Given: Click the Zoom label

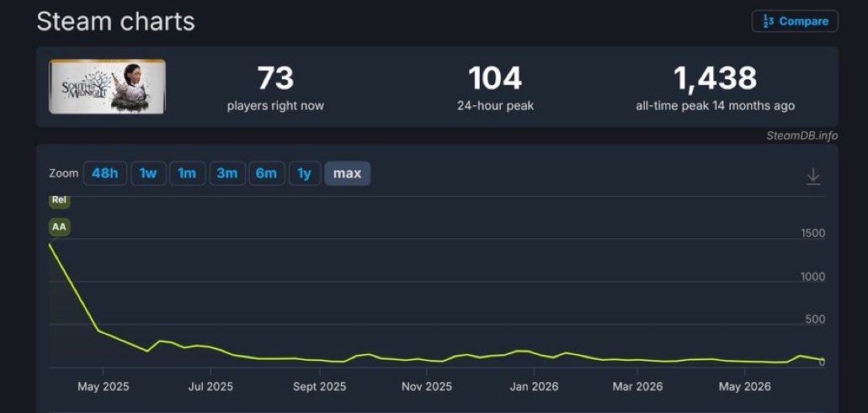Looking at the screenshot, I should [x=64, y=173].
